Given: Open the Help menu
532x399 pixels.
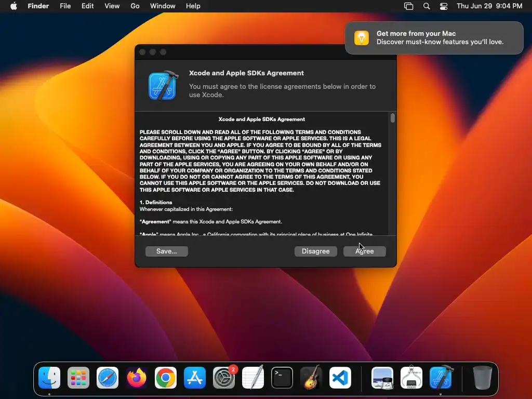Looking at the screenshot, I should click(x=193, y=6).
